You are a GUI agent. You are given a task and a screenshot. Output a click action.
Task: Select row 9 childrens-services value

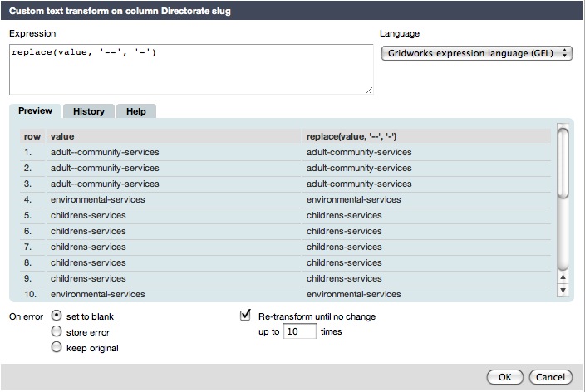point(88,278)
